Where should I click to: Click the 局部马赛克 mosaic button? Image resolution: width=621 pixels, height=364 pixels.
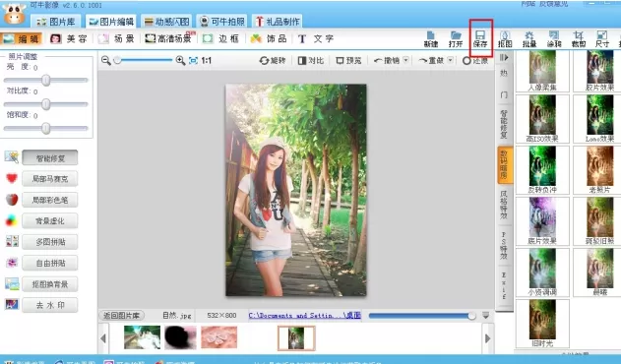tap(50, 179)
